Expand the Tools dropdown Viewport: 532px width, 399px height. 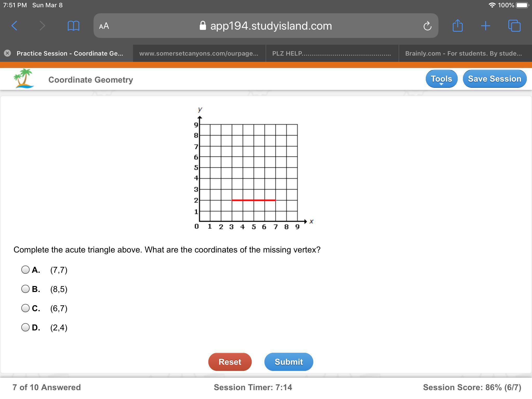[x=441, y=79]
